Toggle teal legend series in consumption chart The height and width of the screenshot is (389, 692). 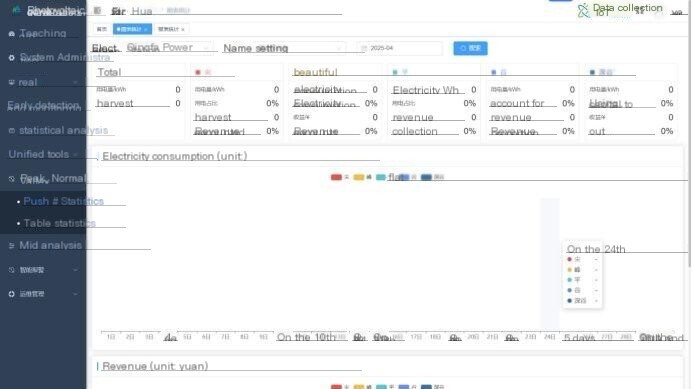[381, 177]
